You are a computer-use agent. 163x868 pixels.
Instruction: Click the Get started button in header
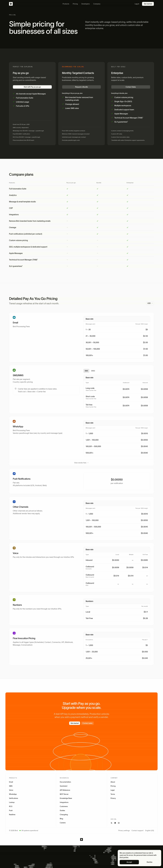pyautogui.click(x=148, y=4)
